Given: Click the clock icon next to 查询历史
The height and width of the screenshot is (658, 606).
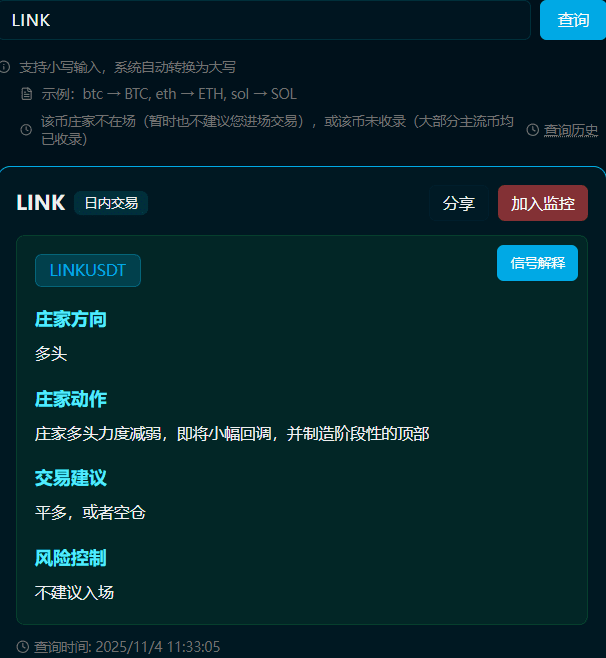Looking at the screenshot, I should point(533,130).
